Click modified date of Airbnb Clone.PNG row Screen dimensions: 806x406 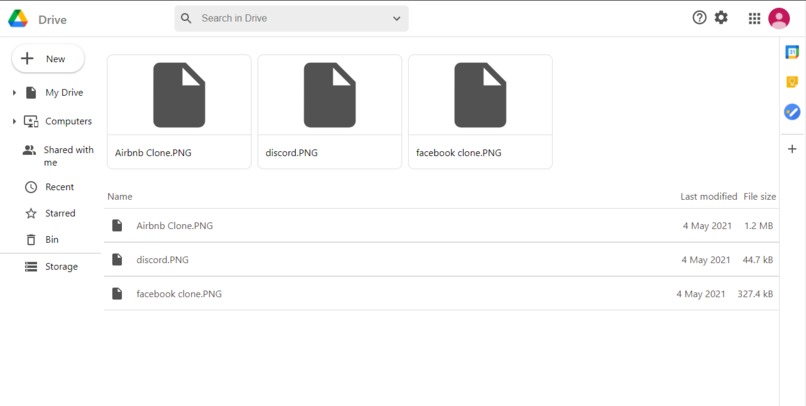(707, 226)
